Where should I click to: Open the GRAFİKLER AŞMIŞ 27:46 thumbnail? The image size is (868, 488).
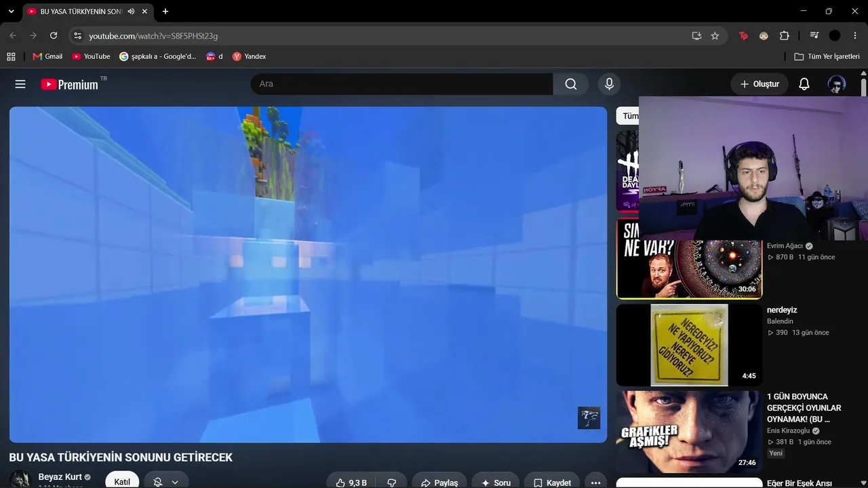point(689,432)
